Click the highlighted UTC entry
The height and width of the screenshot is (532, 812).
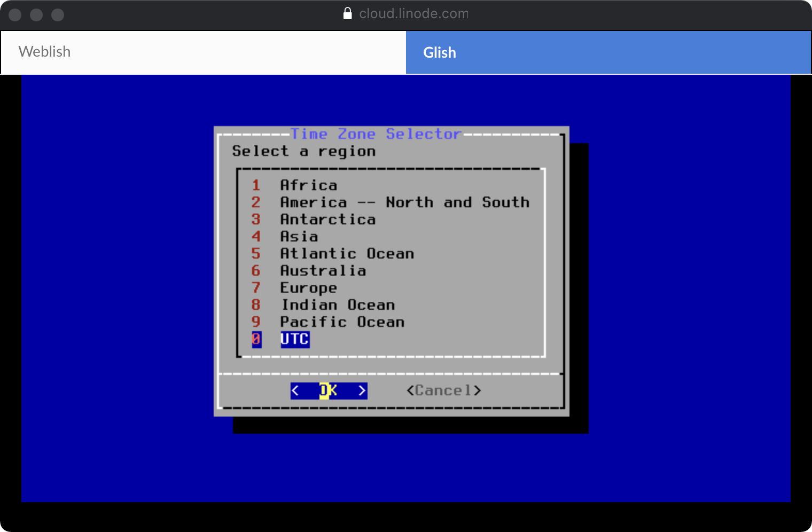click(x=295, y=339)
